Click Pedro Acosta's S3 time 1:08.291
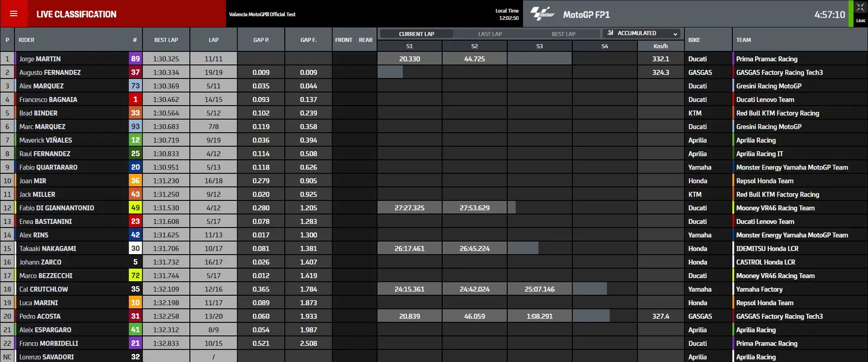This screenshot has width=868, height=362. [x=539, y=316]
